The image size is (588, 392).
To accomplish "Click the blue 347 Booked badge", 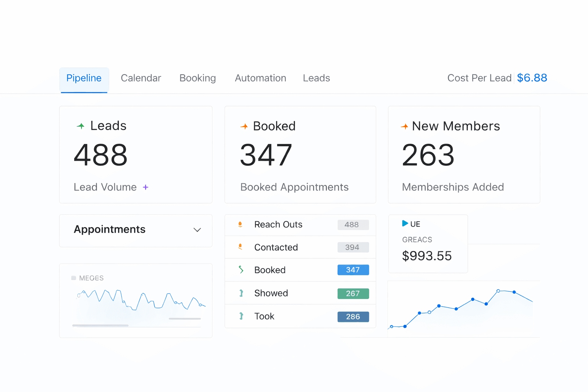I will 353,270.
